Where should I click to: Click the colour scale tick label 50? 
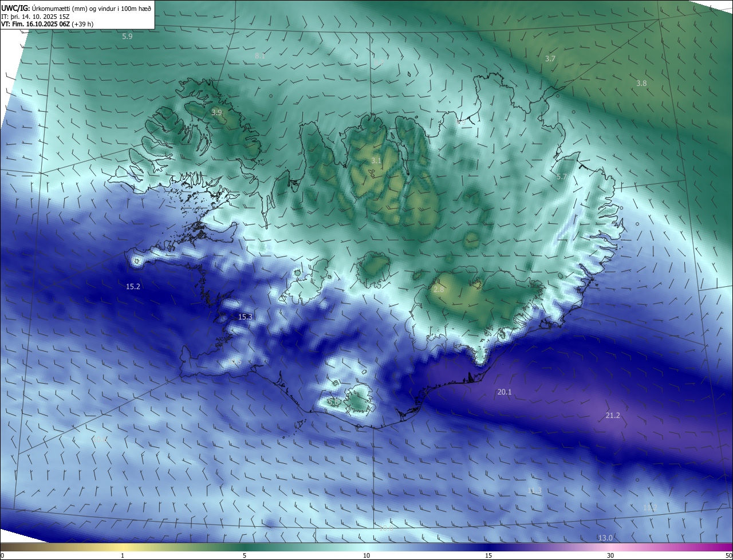pyautogui.click(x=728, y=555)
